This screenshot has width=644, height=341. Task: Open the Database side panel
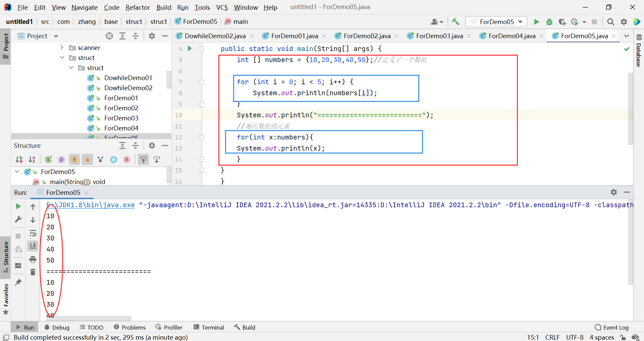pyautogui.click(x=639, y=50)
